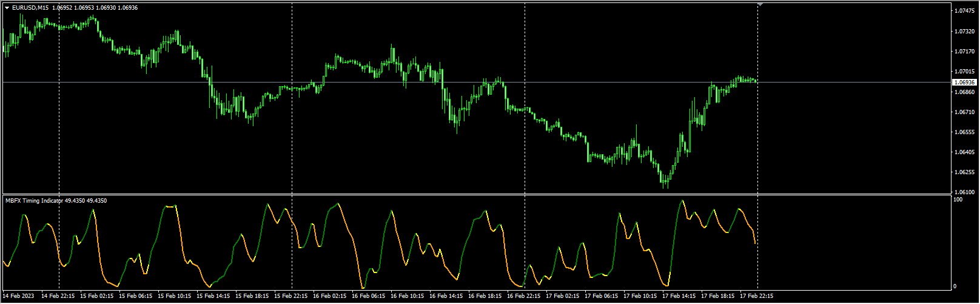Open the dropdown arrow beside EURUSD,M15

click(7, 8)
